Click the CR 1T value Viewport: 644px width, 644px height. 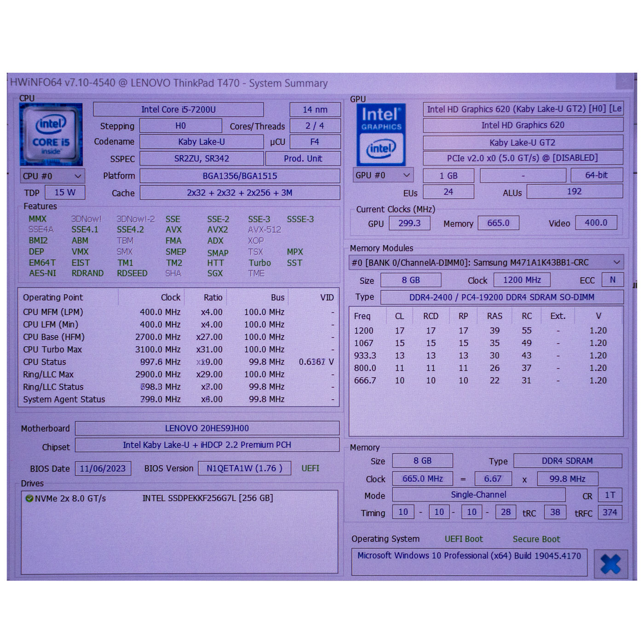610,495
